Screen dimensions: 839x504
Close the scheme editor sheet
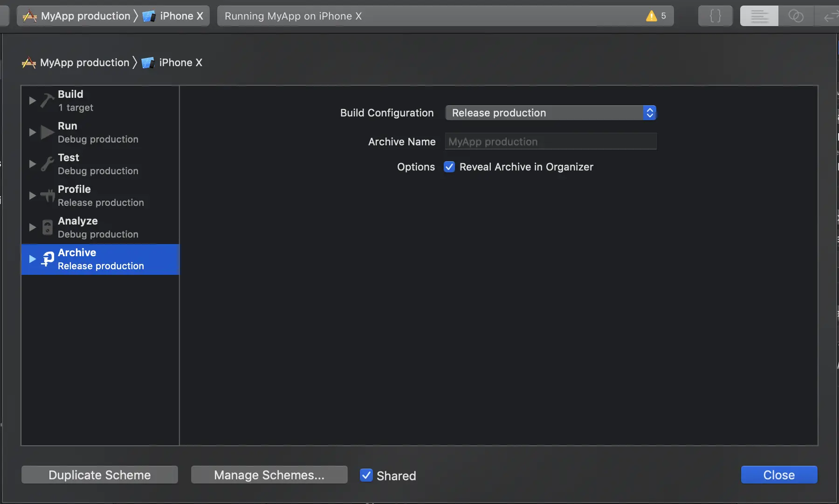(779, 475)
